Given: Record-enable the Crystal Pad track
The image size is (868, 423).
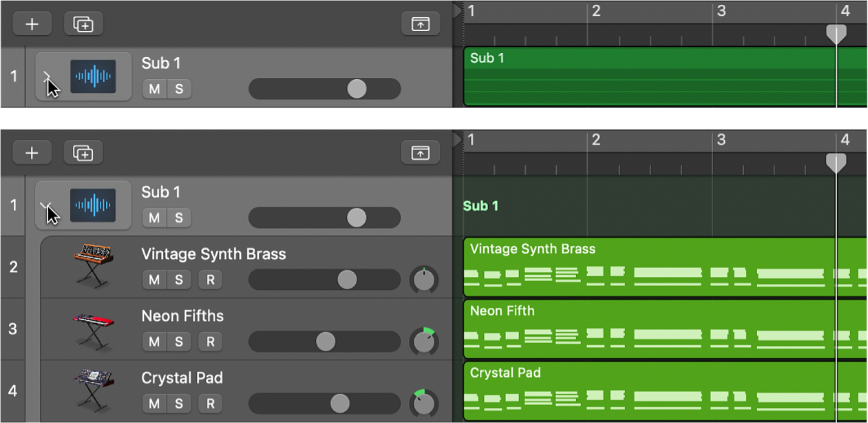Looking at the screenshot, I should [211, 404].
